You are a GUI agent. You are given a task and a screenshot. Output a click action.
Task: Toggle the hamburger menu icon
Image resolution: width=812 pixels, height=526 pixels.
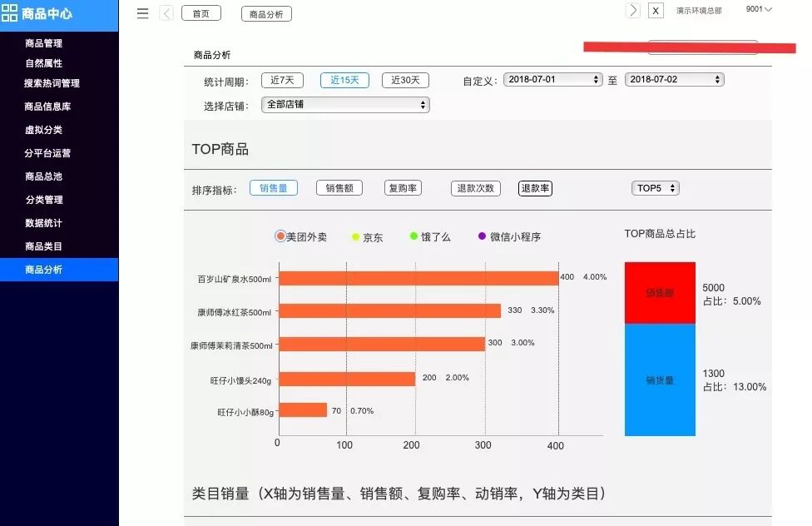pos(143,13)
